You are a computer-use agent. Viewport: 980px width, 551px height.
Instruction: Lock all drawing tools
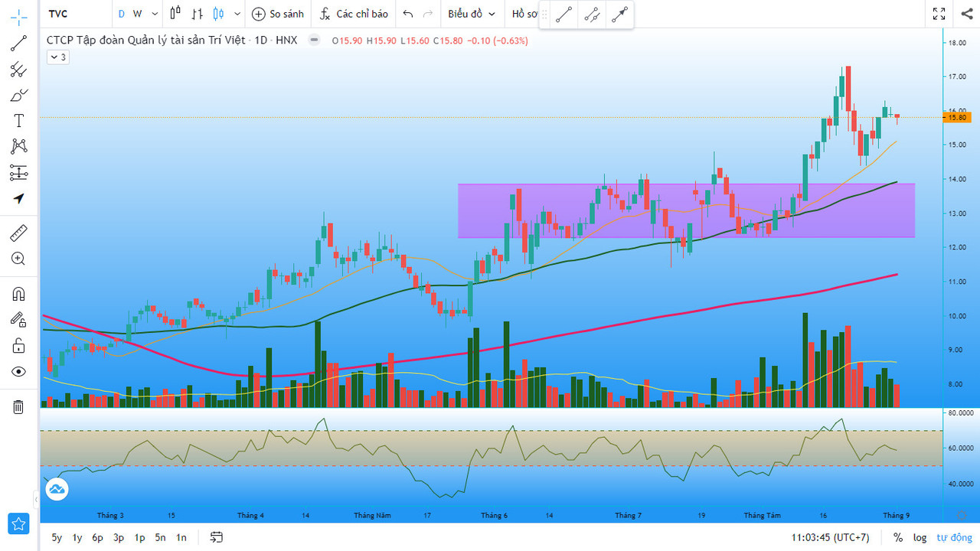click(18, 346)
